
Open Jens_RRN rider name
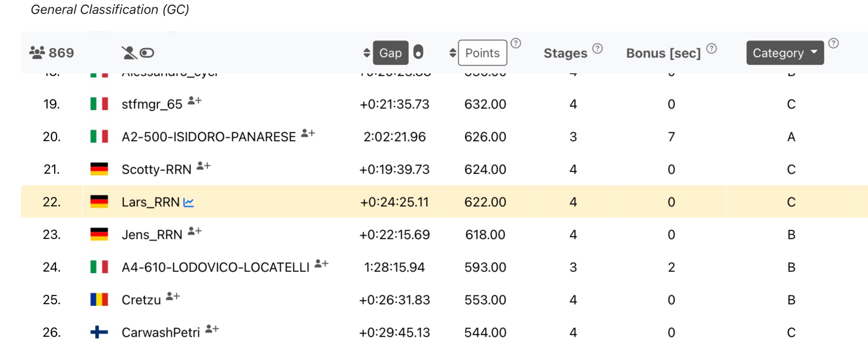152,235
